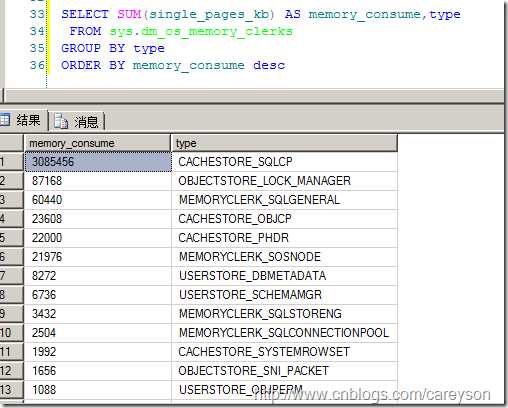Select the OBJECTSTORE_SNI_PACKET cell
This screenshot has width=508, height=408.
click(x=284, y=371)
